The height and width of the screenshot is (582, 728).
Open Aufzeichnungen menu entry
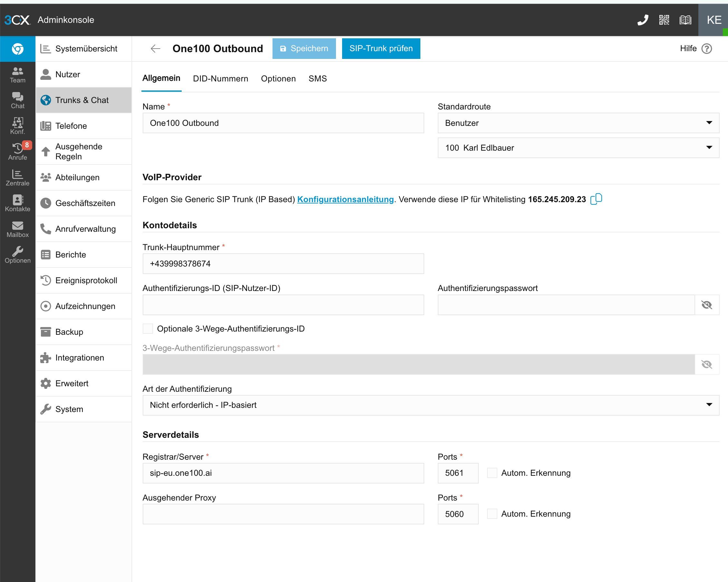click(x=83, y=306)
